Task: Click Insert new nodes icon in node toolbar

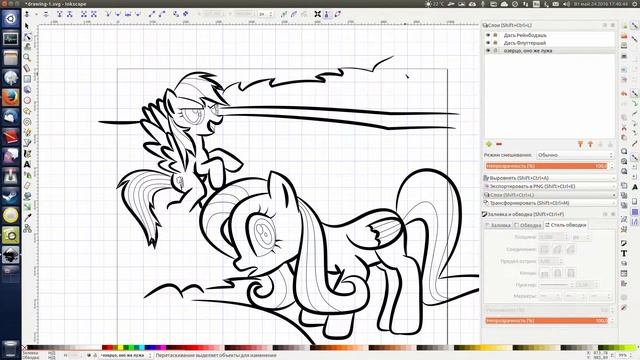Action: pyautogui.click(x=27, y=14)
